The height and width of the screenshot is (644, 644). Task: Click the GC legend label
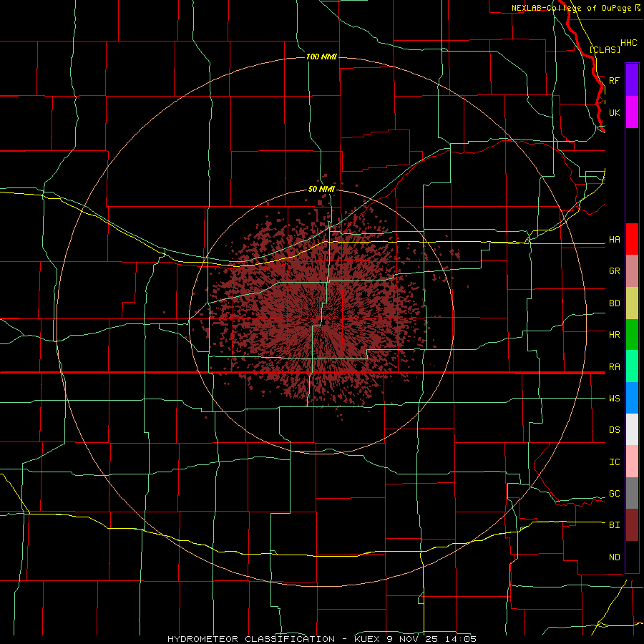[x=614, y=494]
